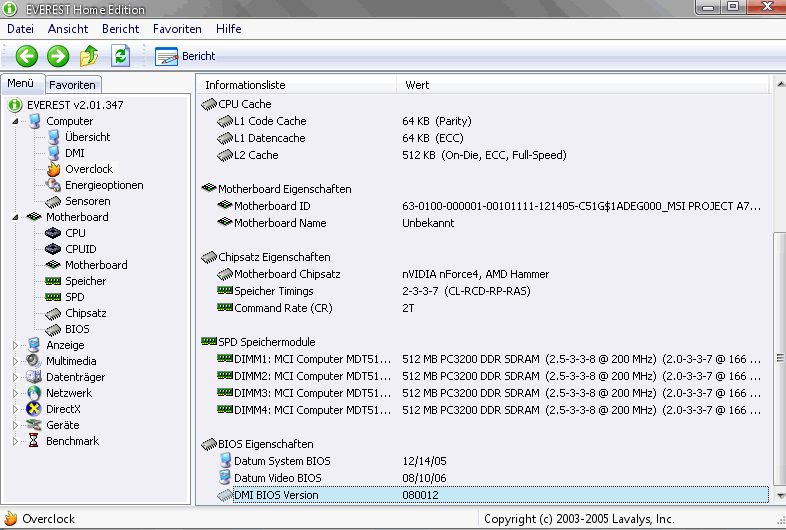Click the list scrollbar down arrow
The height and width of the screenshot is (530, 786).
pyautogui.click(x=779, y=495)
